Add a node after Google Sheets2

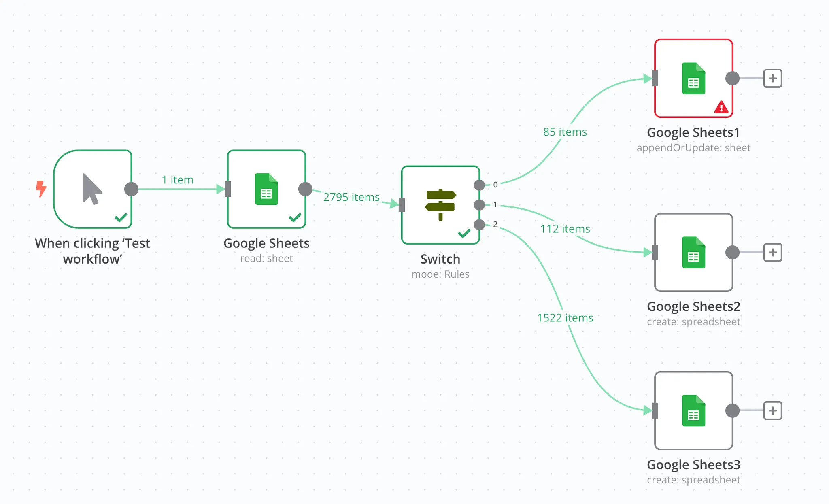point(772,252)
